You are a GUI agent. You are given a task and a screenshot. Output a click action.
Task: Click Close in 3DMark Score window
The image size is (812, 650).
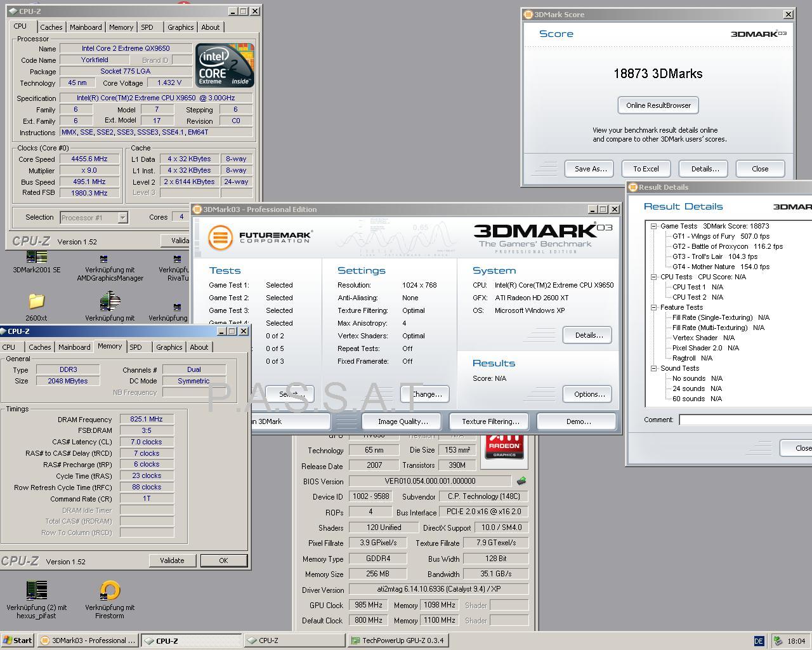click(760, 169)
